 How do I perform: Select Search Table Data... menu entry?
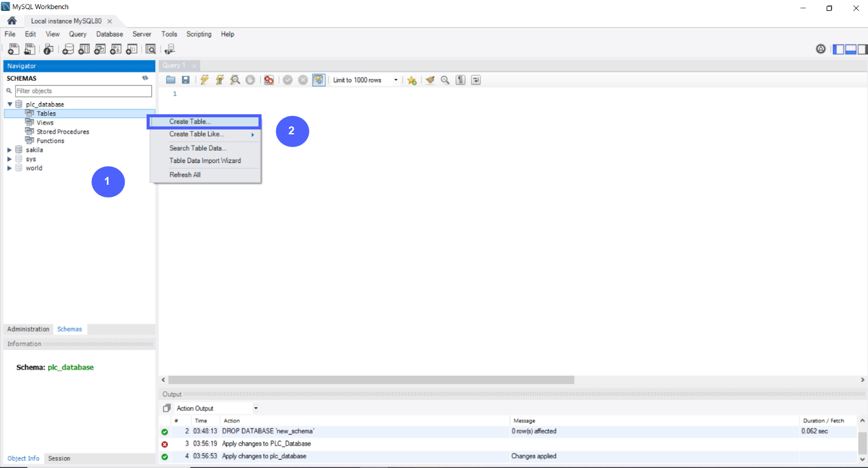point(206,148)
